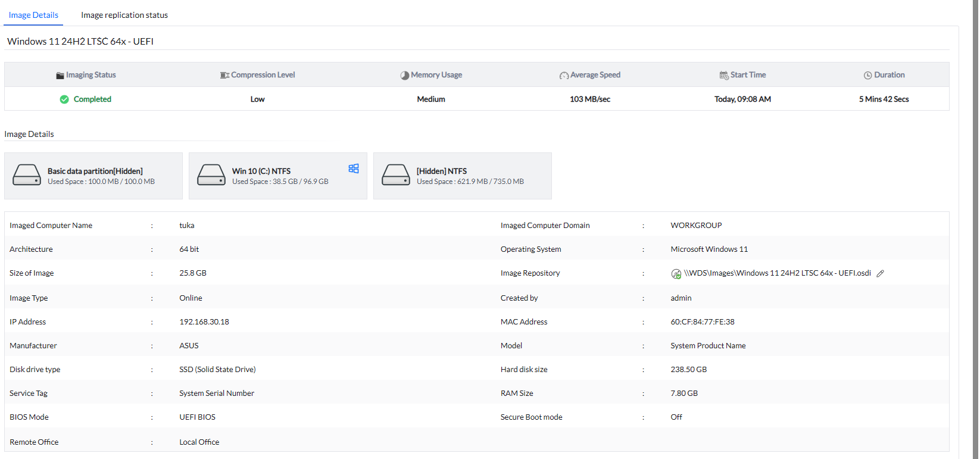Image resolution: width=980 pixels, height=459 pixels.
Task: Click the Imaging Status folder icon
Action: [x=60, y=76]
